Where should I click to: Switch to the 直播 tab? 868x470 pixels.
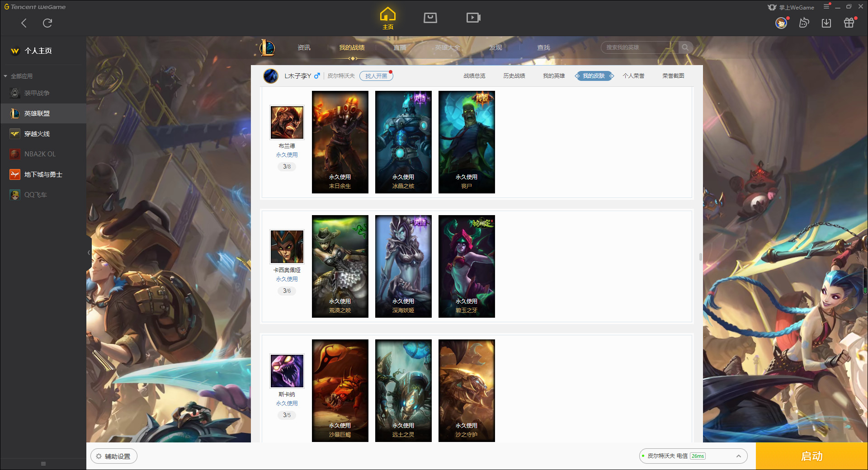coord(400,47)
